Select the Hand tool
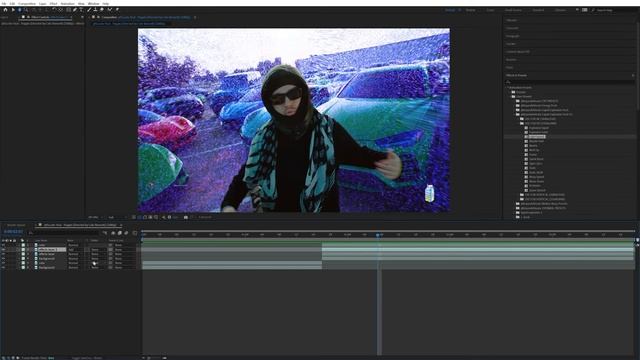The image size is (640, 360). pyautogui.click(x=19, y=9)
